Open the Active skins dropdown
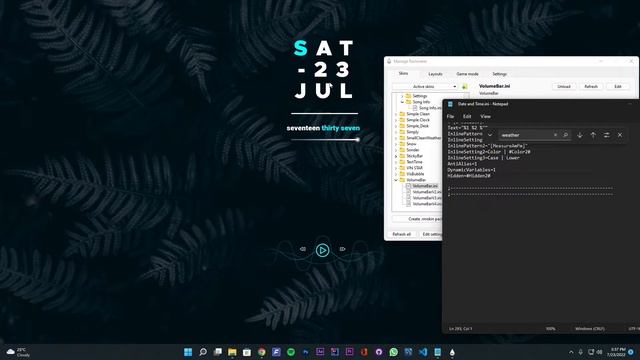The width and height of the screenshot is (640, 360). point(425,87)
